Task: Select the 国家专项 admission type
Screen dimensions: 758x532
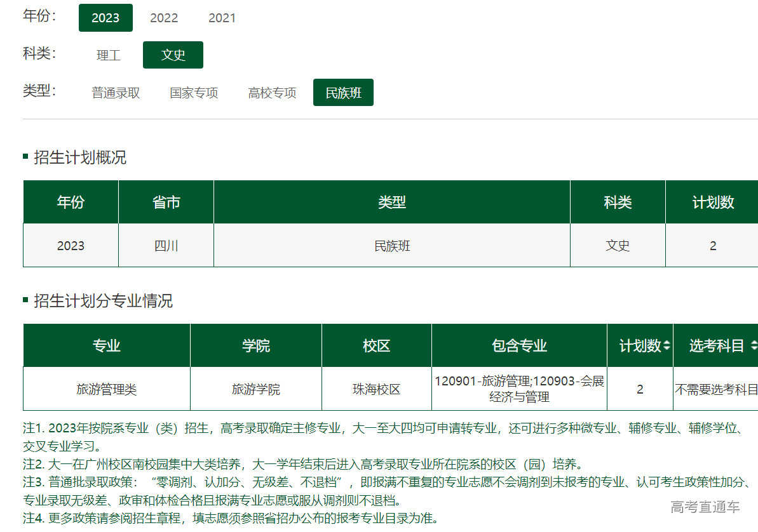Action: 194,93
